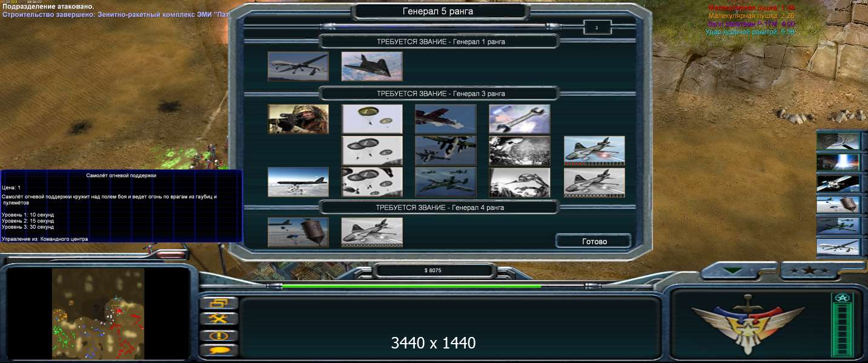Select the stealth fighter general power
This screenshot has height=363, width=868.
[372, 67]
